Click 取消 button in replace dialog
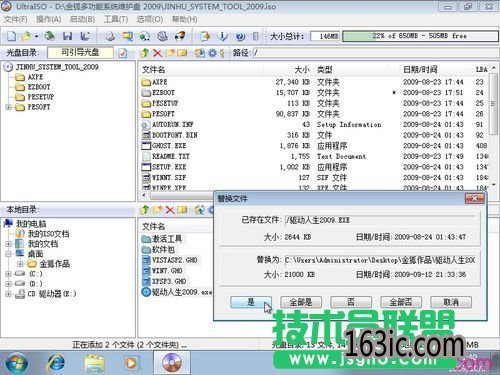500x375 pixels. pos(451,302)
